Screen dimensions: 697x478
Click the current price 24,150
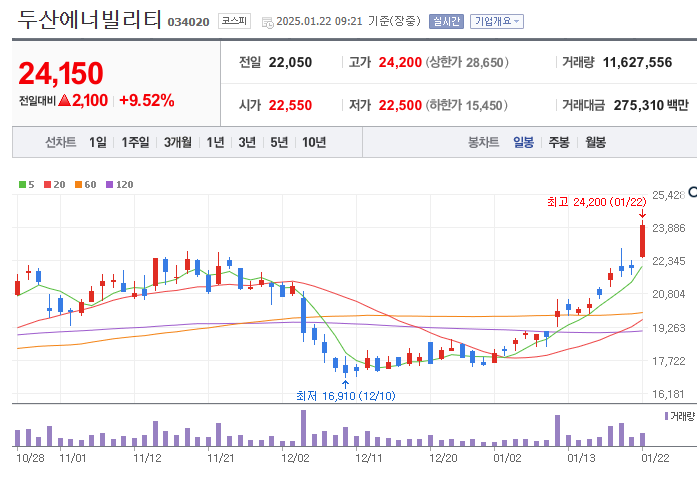tap(61, 73)
